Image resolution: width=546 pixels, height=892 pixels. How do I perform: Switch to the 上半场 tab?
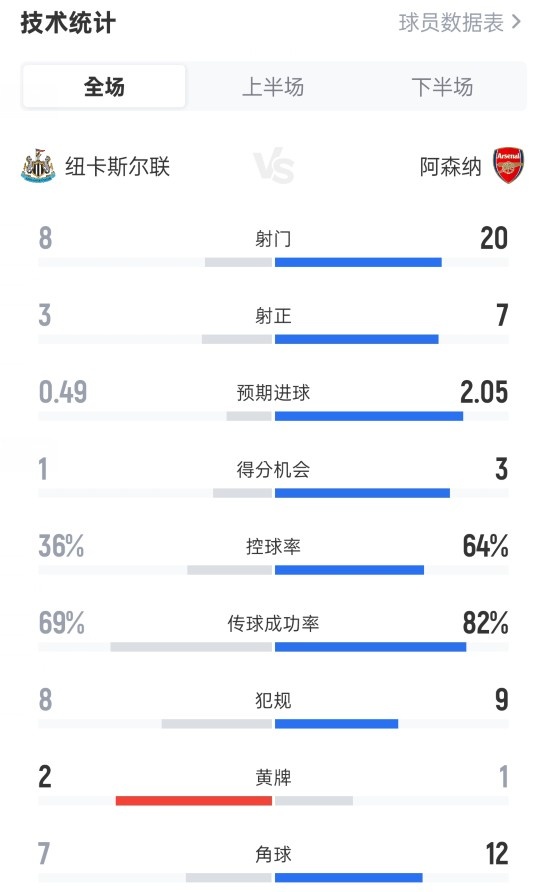273,87
